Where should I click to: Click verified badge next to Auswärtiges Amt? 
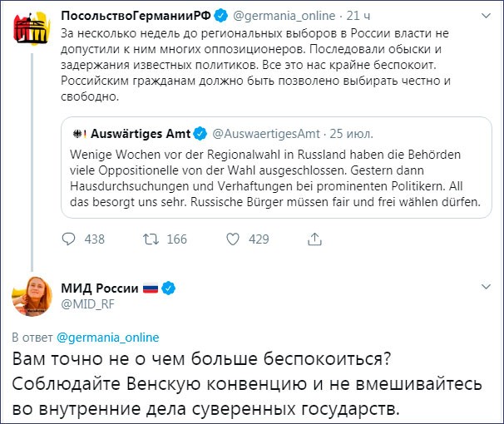200,133
